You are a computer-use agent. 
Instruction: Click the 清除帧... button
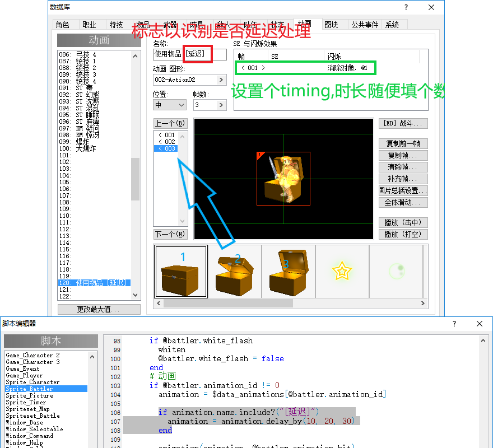click(403, 167)
